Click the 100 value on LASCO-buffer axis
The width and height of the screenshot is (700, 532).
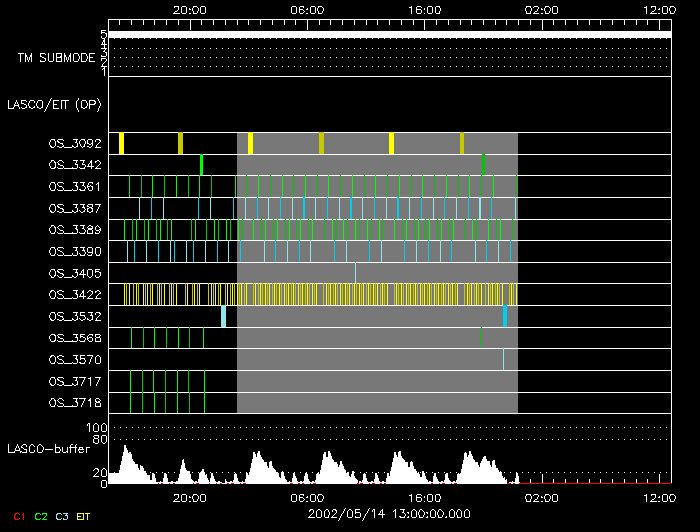click(x=96, y=428)
